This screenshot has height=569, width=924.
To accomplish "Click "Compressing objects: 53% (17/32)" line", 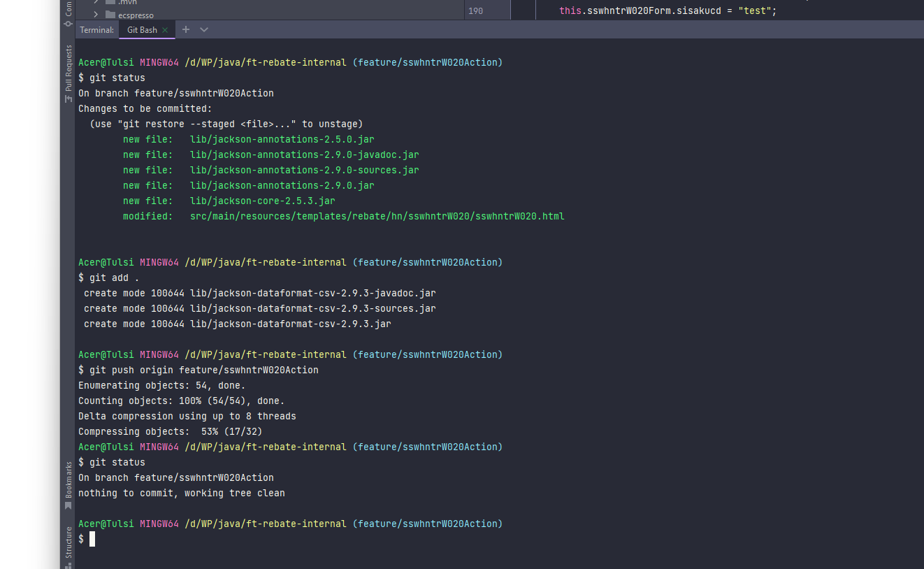I will tap(171, 431).
